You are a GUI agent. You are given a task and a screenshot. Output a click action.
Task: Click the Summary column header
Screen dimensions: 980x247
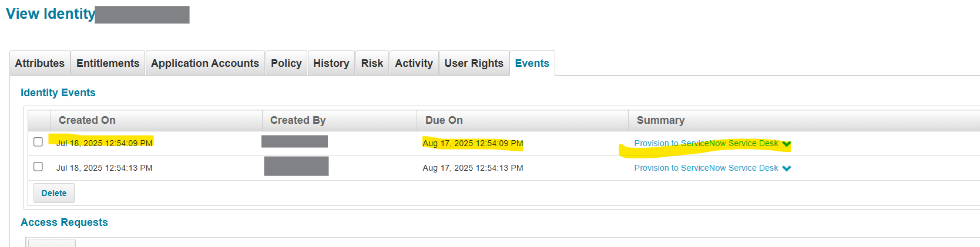(660, 120)
